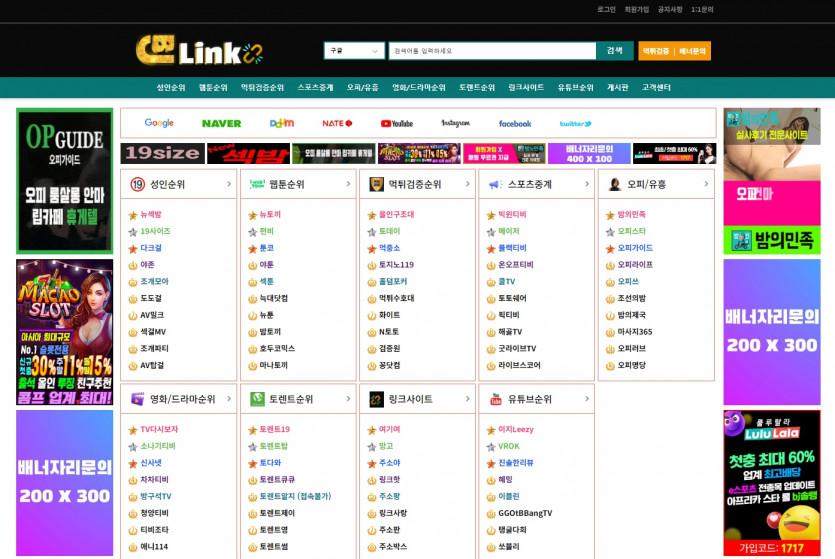Image resolution: width=835 pixels, height=559 pixels.
Task: Open the Instagram logo shortcut
Action: click(455, 123)
